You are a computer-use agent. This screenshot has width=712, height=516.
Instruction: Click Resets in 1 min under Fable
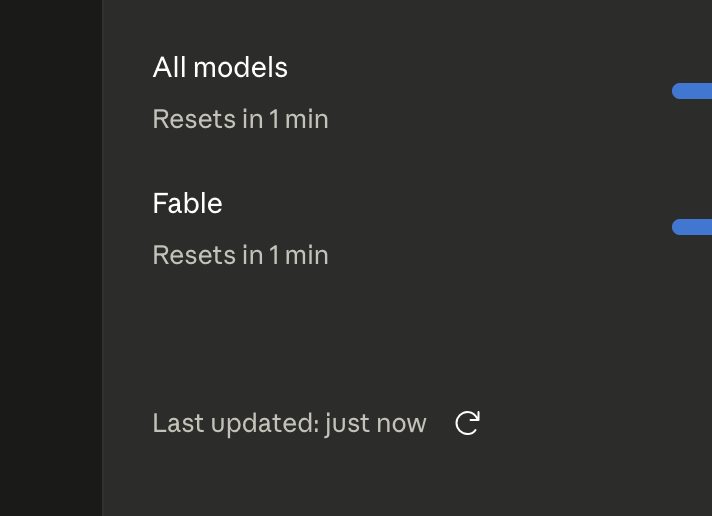coord(240,255)
